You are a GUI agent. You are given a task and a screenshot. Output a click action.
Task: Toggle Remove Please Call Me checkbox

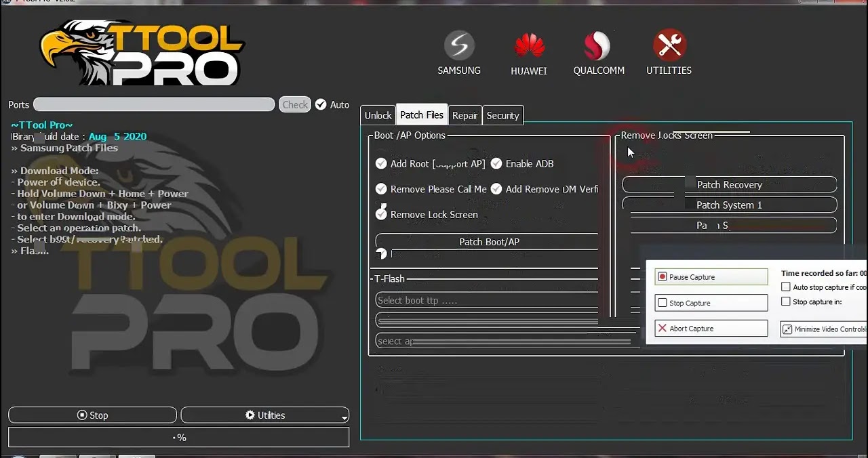pyautogui.click(x=381, y=189)
